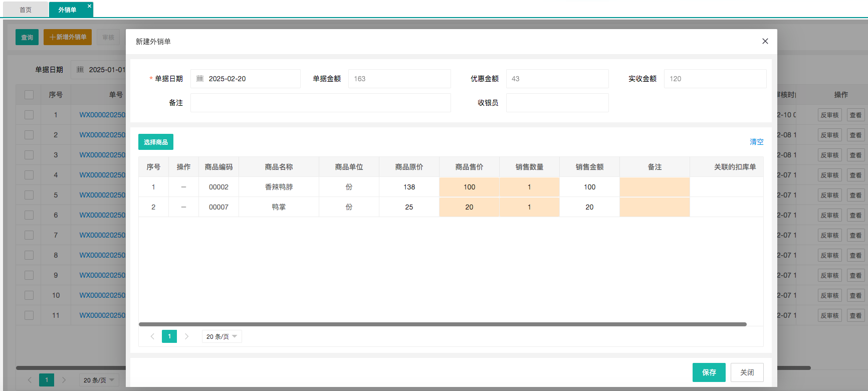Open the 20 条/页 dropdown in dialog

tap(222, 336)
